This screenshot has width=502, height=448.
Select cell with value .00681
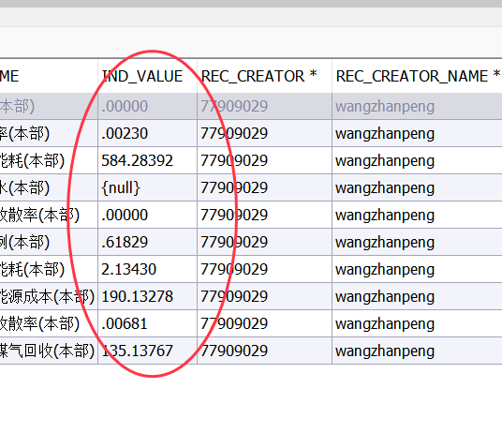pyautogui.click(x=148, y=323)
